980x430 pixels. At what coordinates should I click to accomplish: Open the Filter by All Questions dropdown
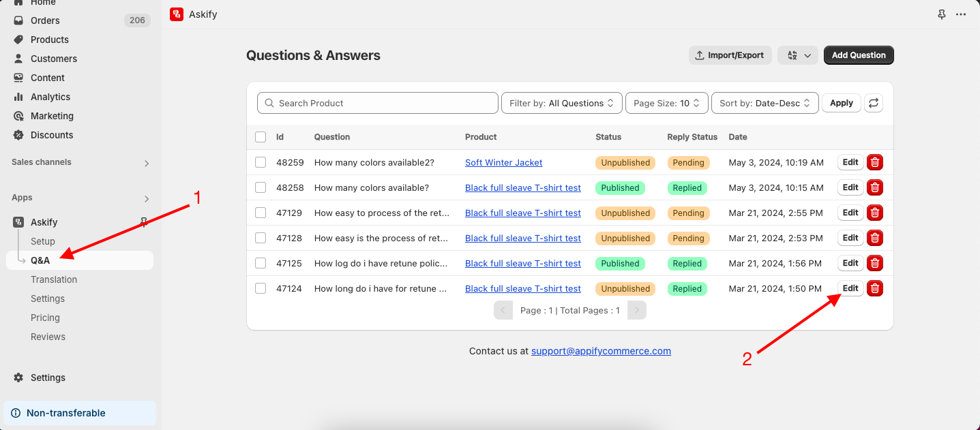(562, 103)
